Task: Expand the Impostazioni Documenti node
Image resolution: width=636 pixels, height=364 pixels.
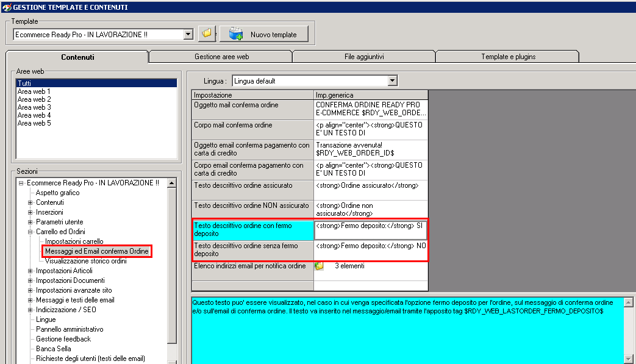Action: click(30, 280)
